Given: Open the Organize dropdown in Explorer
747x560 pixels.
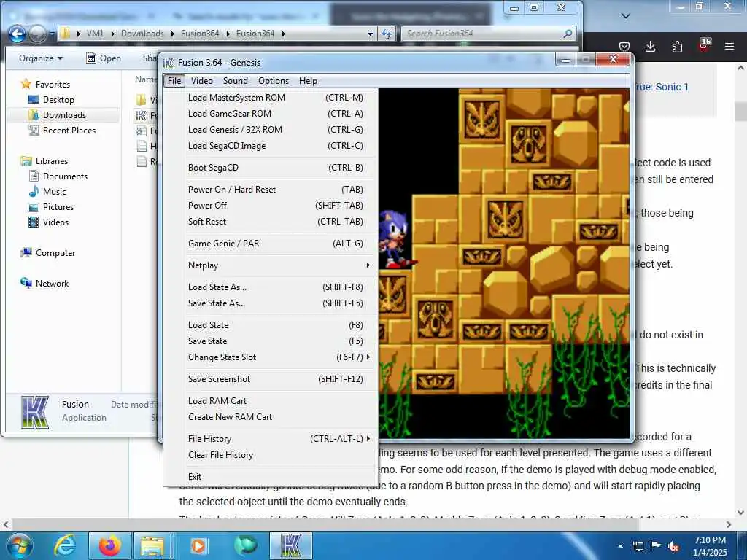Looking at the screenshot, I should tap(41, 58).
